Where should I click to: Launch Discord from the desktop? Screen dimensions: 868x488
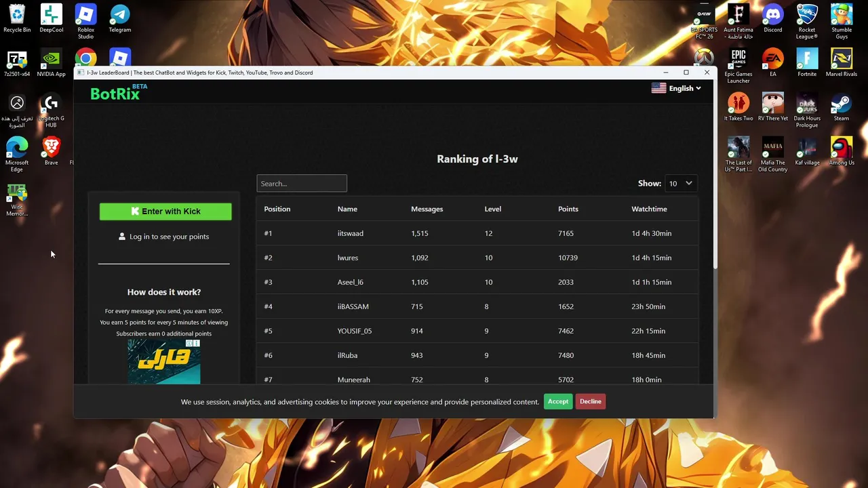(x=772, y=18)
